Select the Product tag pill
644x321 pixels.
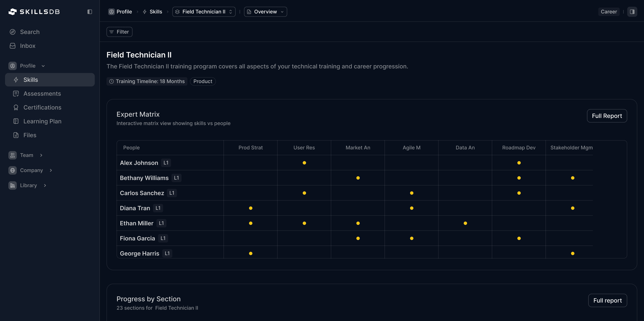[203, 81]
